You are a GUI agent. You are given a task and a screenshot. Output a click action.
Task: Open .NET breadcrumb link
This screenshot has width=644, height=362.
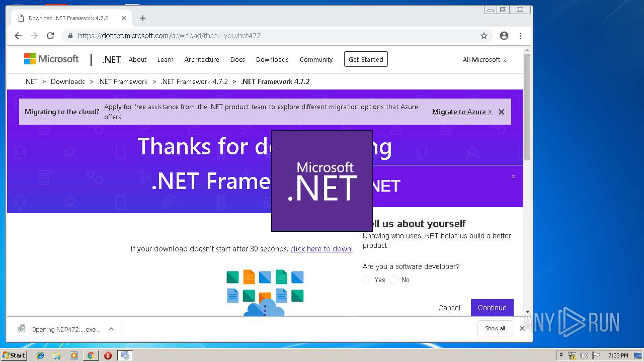(31, 81)
